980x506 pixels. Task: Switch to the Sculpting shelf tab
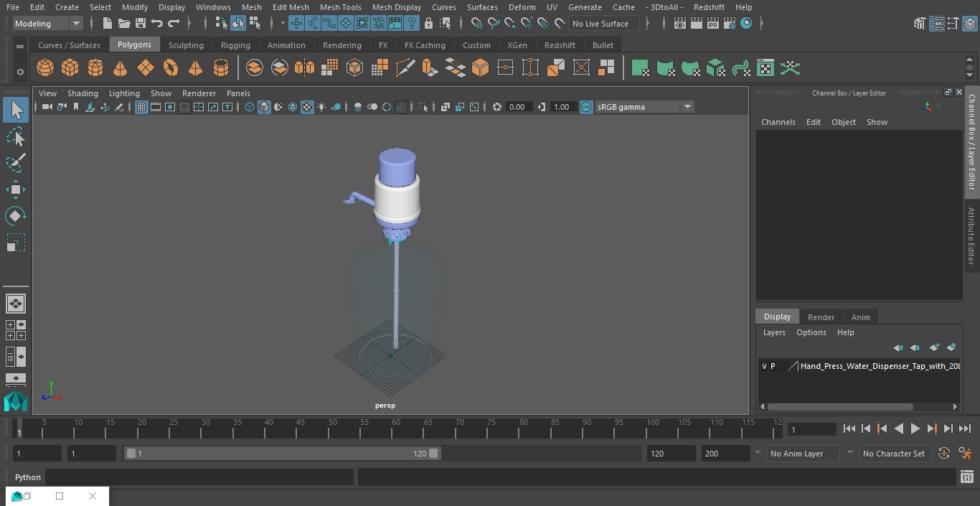pos(186,45)
